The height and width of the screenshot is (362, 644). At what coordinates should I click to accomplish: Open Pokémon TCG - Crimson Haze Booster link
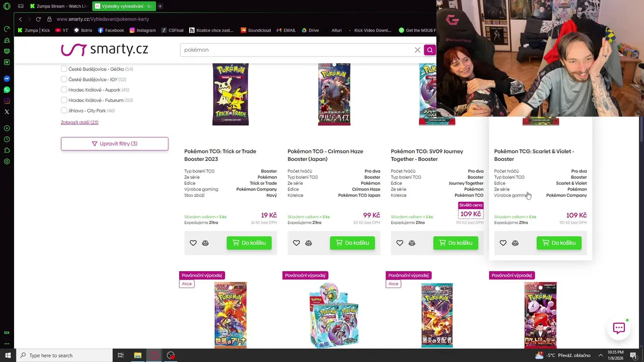pyautogui.click(x=326, y=155)
